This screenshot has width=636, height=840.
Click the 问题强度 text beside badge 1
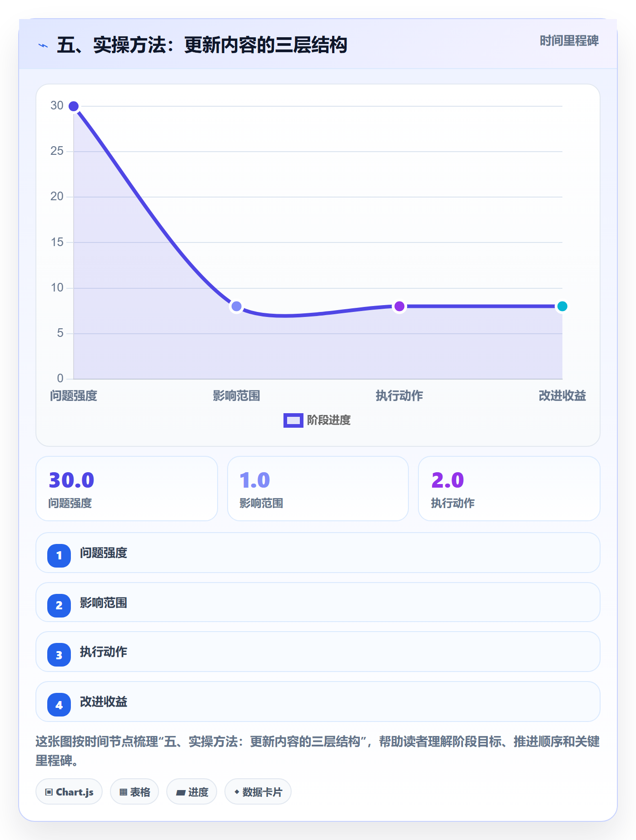(x=104, y=553)
